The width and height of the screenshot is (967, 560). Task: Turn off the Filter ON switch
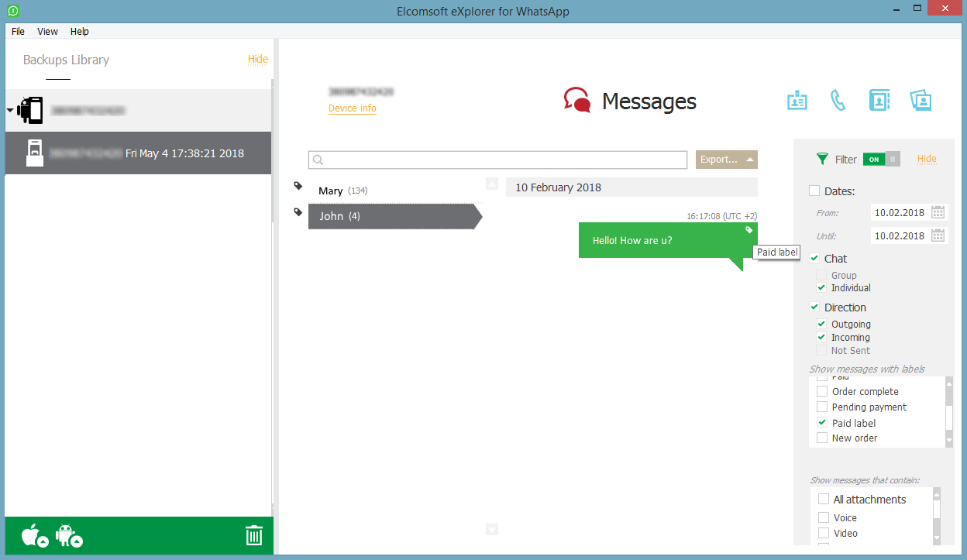tap(882, 159)
